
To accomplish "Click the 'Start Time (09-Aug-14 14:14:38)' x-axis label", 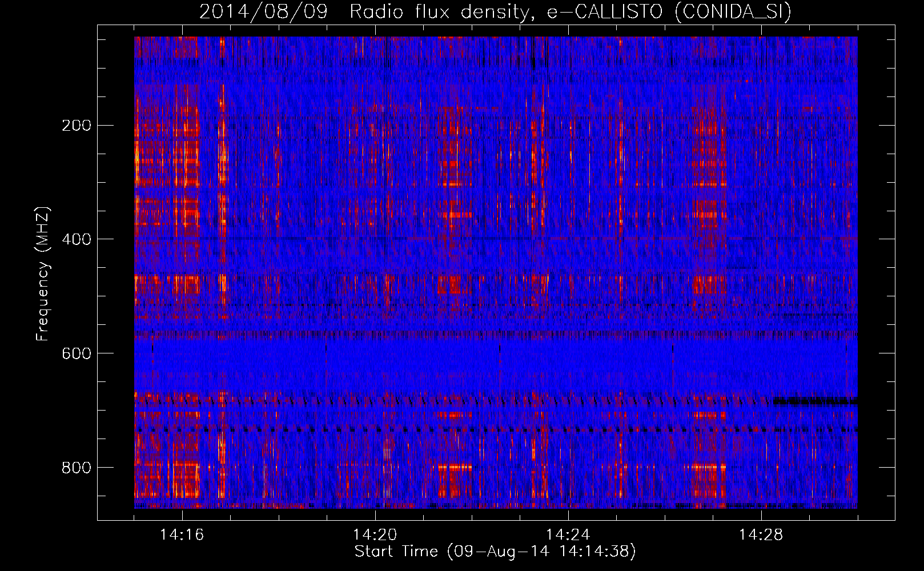I will (495, 552).
